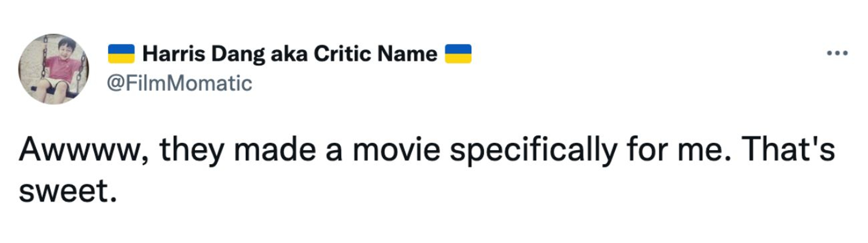Click "Critic Name" in the display name
This screenshot has height=243, width=868.
[x=375, y=54]
